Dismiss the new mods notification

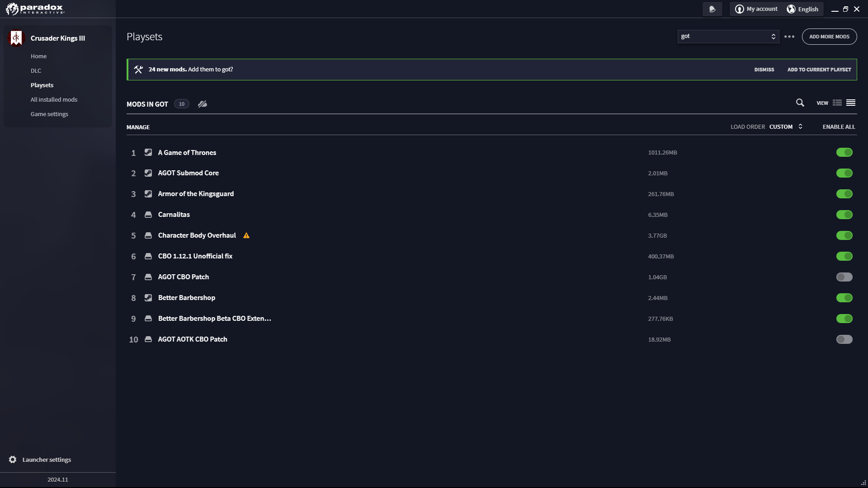tap(764, 70)
